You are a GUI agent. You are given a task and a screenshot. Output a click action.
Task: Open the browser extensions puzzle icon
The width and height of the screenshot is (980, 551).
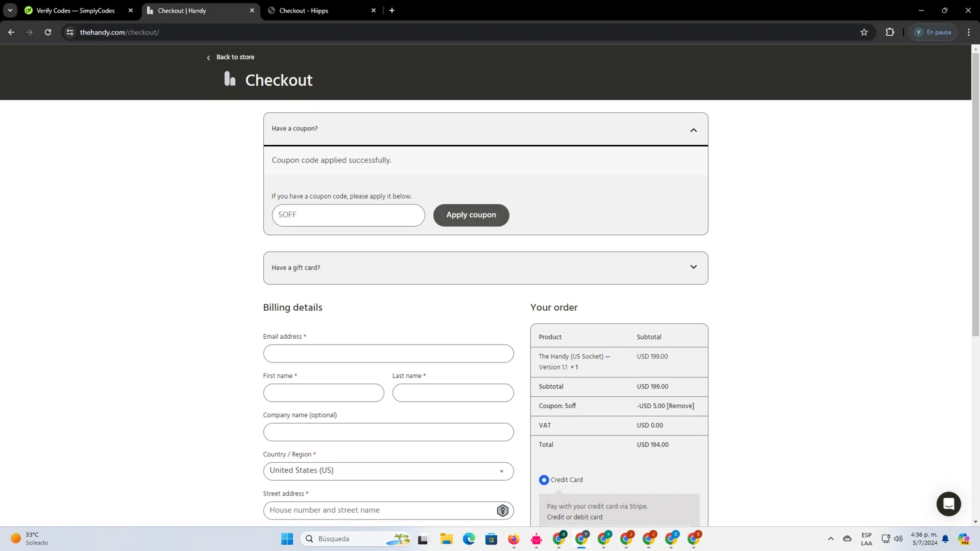tap(890, 32)
